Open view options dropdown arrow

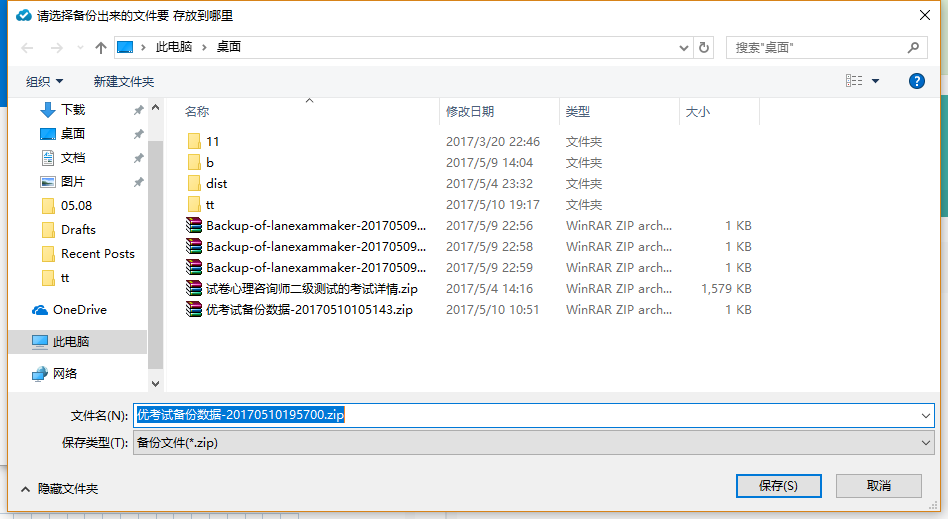tap(875, 81)
